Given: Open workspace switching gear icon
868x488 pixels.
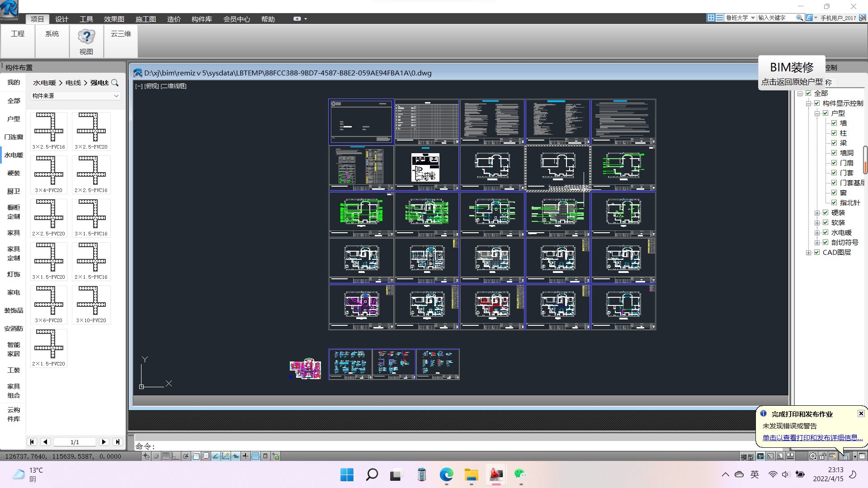Looking at the screenshot, I should point(813,456).
